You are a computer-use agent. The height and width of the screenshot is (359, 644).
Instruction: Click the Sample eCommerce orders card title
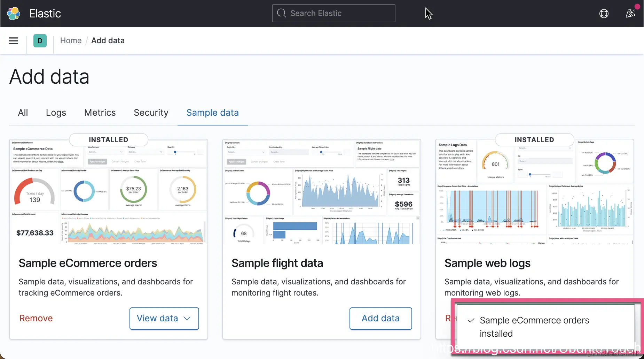[88, 263]
